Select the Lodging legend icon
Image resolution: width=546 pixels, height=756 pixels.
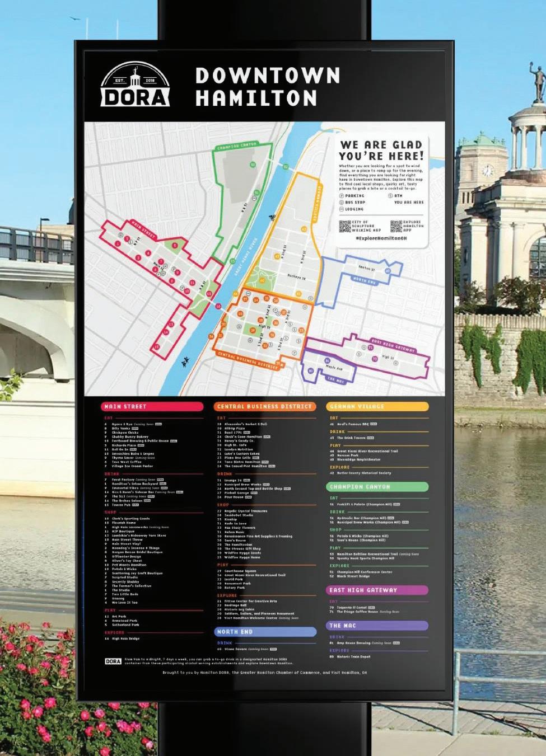click(x=341, y=209)
